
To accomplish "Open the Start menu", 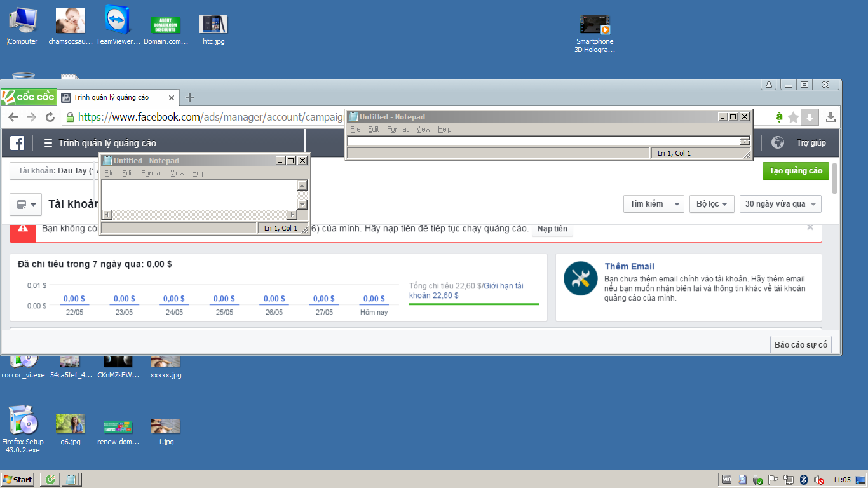I will [18, 480].
